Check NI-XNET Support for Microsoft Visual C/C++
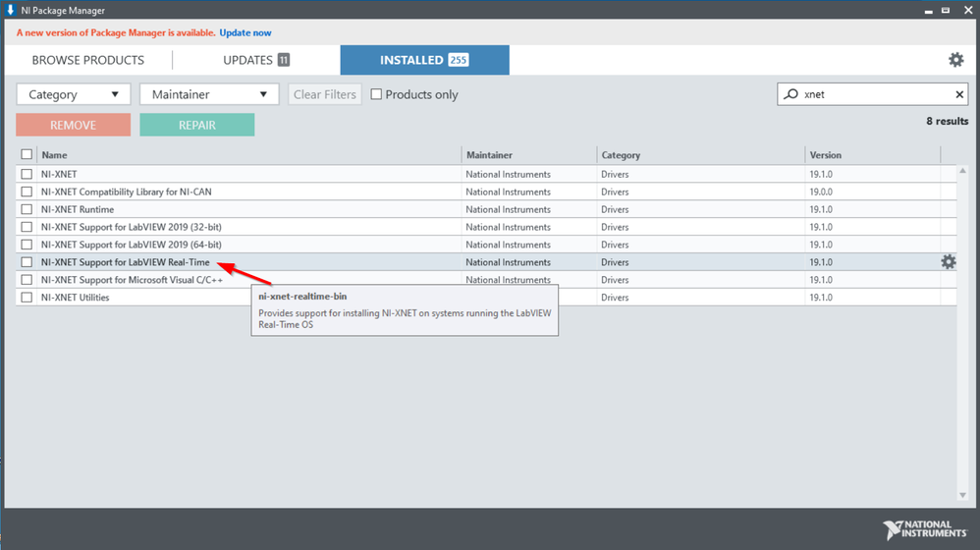Image resolution: width=980 pixels, height=550 pixels. [x=27, y=279]
